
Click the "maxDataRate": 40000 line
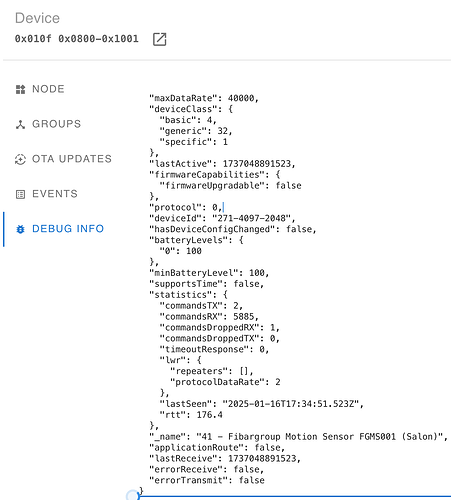204,98
